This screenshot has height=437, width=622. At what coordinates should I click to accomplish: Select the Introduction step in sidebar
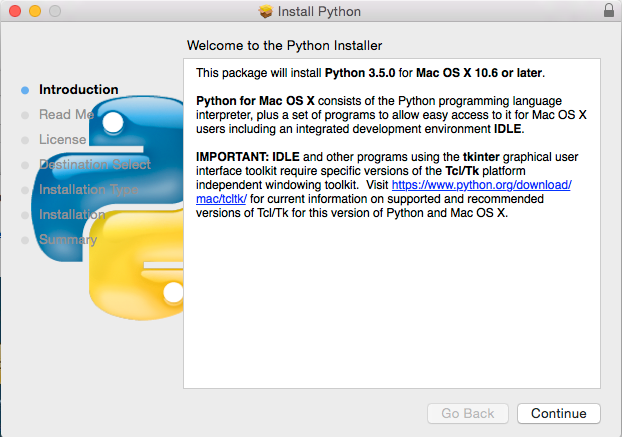78,89
